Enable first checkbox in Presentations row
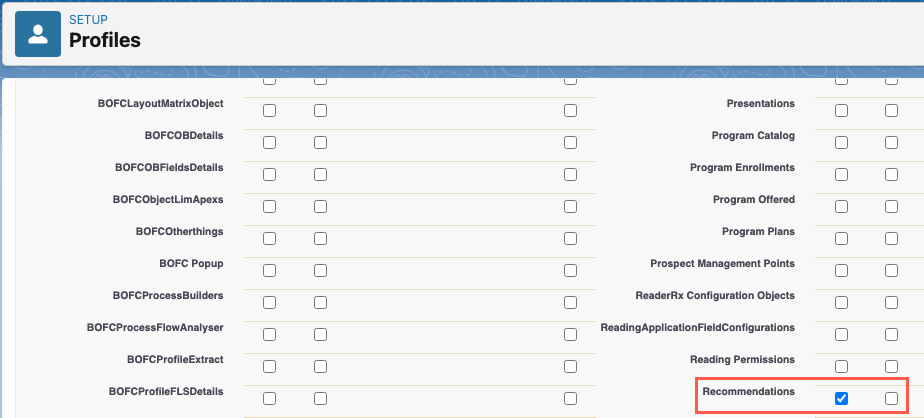The width and height of the screenshot is (924, 418). [841, 111]
